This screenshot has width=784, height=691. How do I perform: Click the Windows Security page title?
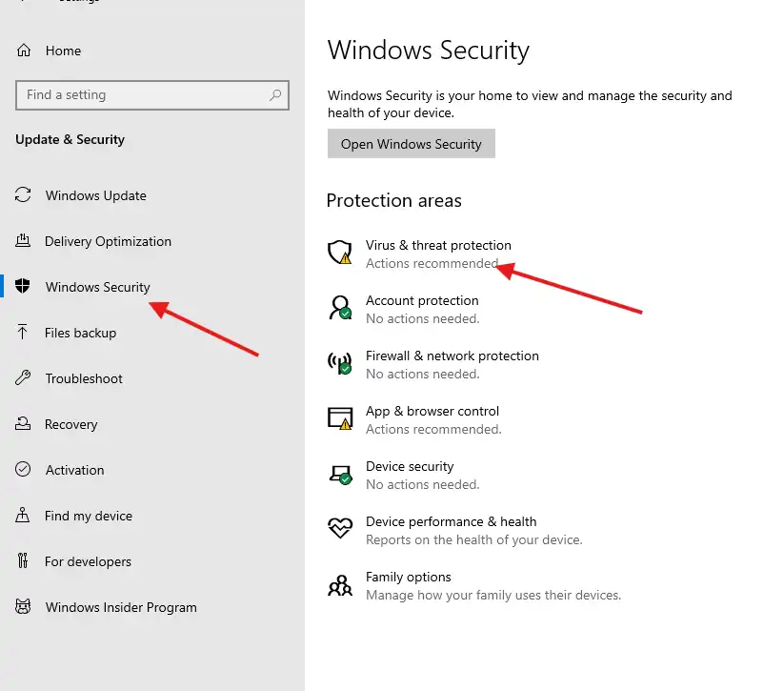click(429, 51)
